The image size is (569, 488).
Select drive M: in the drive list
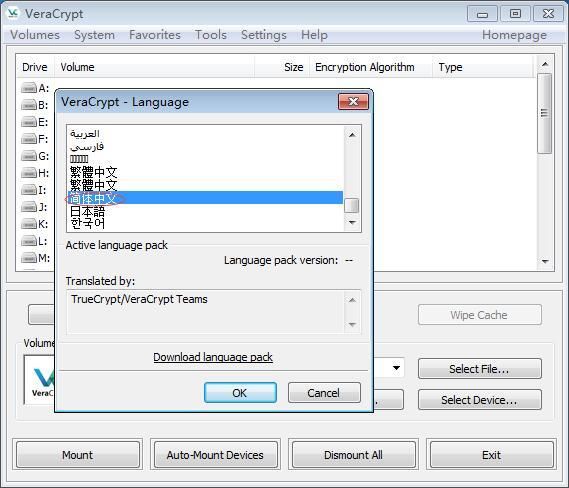pos(35,258)
